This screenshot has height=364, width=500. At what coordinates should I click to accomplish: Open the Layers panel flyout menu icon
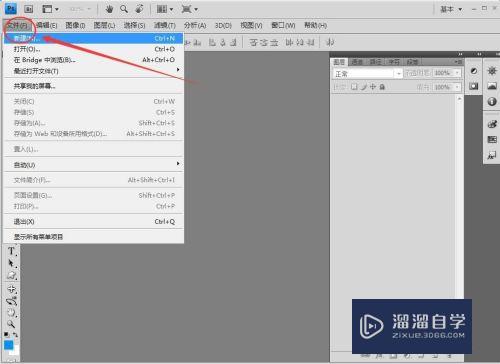[458, 62]
